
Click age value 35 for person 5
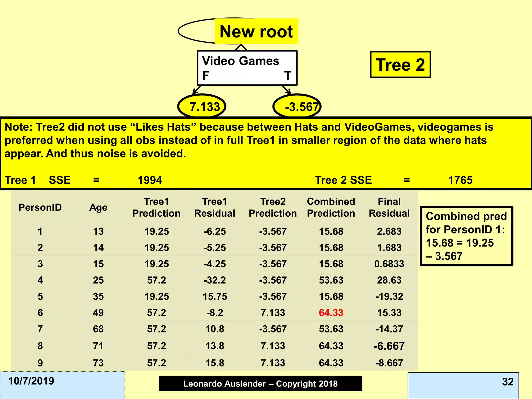(98, 296)
